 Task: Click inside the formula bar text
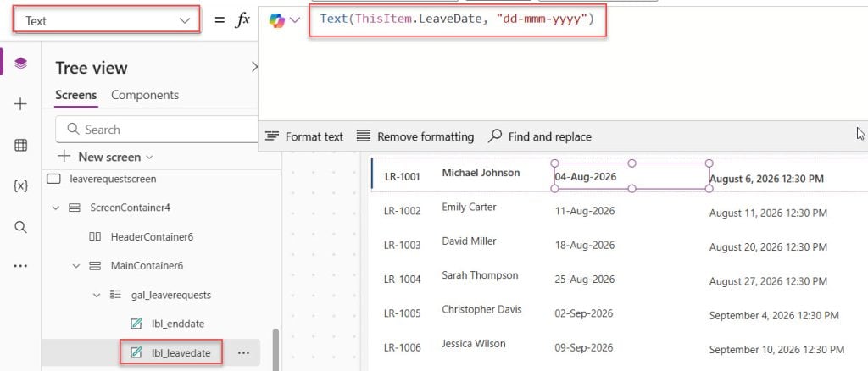click(457, 19)
